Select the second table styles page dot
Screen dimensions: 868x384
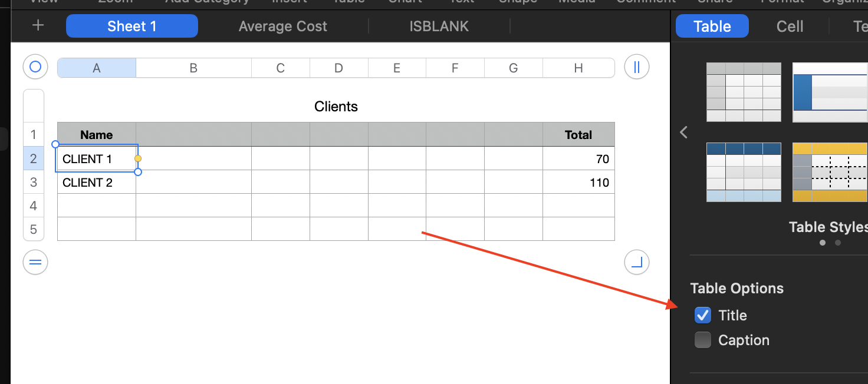click(x=838, y=243)
